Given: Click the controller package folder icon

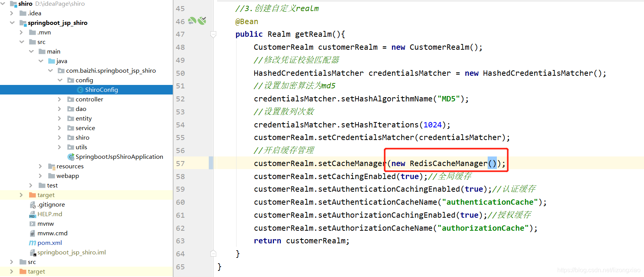Looking at the screenshot, I should (71, 99).
